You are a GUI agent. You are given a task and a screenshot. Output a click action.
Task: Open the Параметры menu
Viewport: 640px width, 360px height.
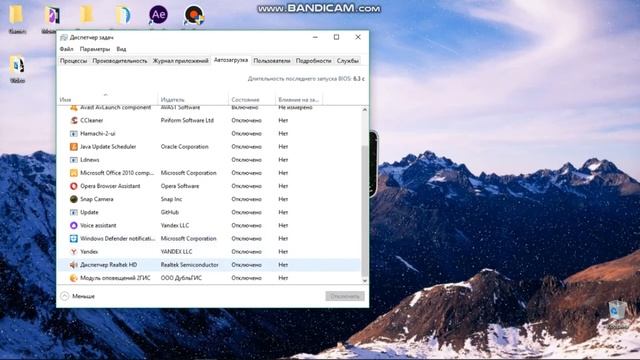95,49
